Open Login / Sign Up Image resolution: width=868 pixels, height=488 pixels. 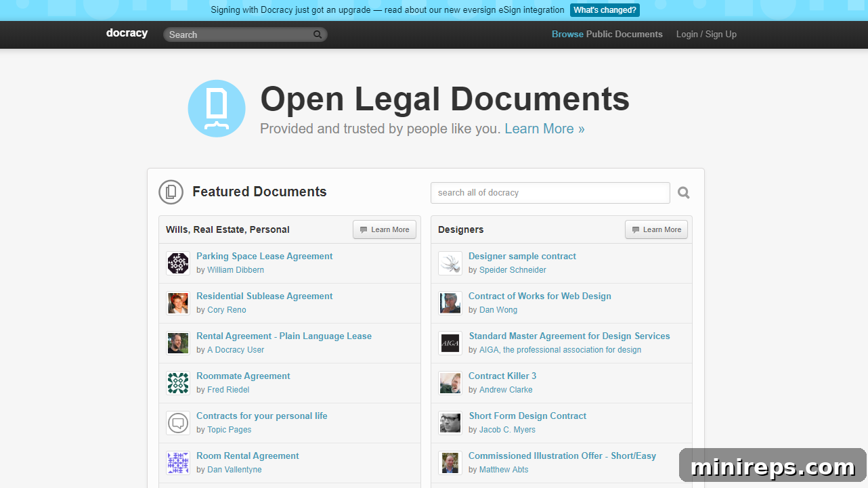click(706, 34)
